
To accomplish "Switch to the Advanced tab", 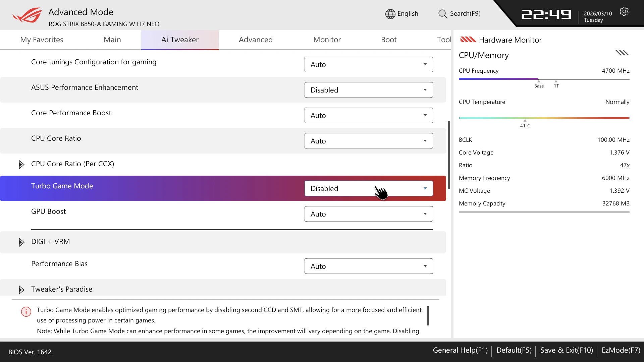I will [256, 40].
